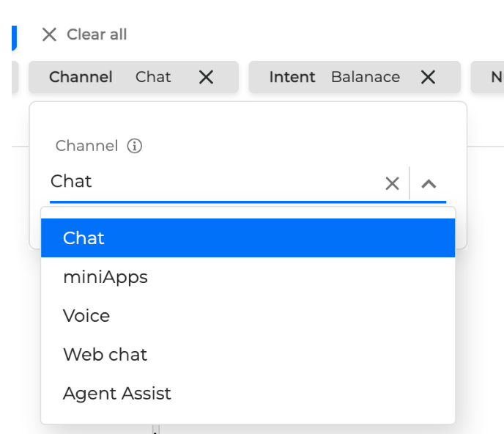The height and width of the screenshot is (434, 504).
Task: Open the Channel filter chip label
Action: click(x=81, y=77)
